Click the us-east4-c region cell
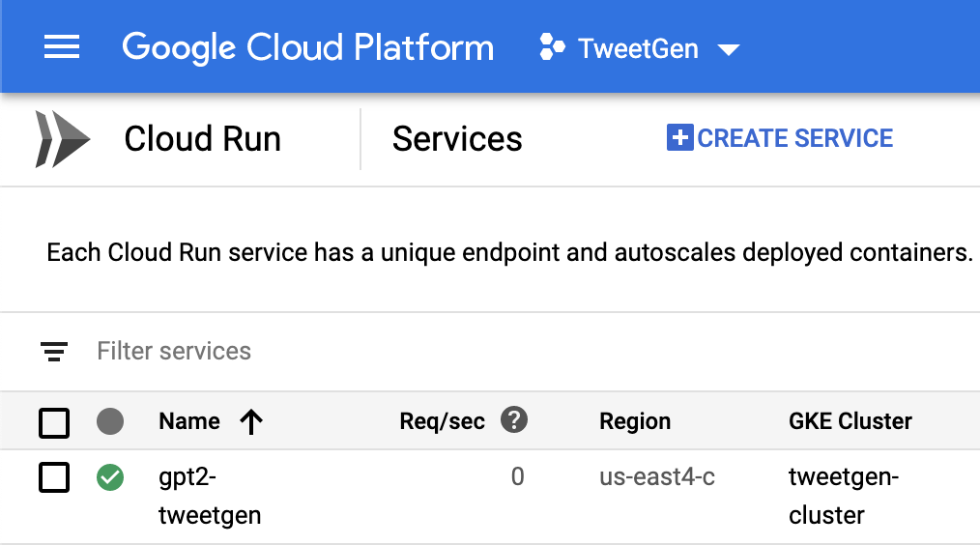Image resolution: width=980 pixels, height=545 pixels. (x=657, y=477)
